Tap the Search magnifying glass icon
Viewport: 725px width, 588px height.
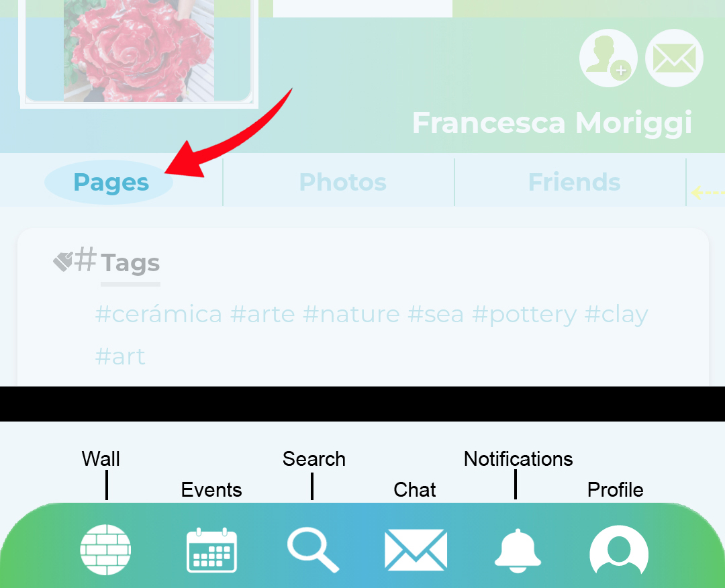[x=313, y=550]
